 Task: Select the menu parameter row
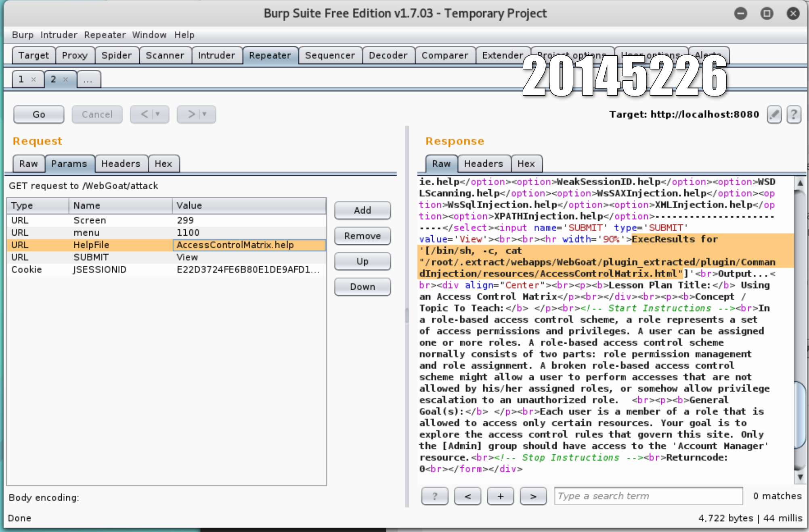pos(166,233)
